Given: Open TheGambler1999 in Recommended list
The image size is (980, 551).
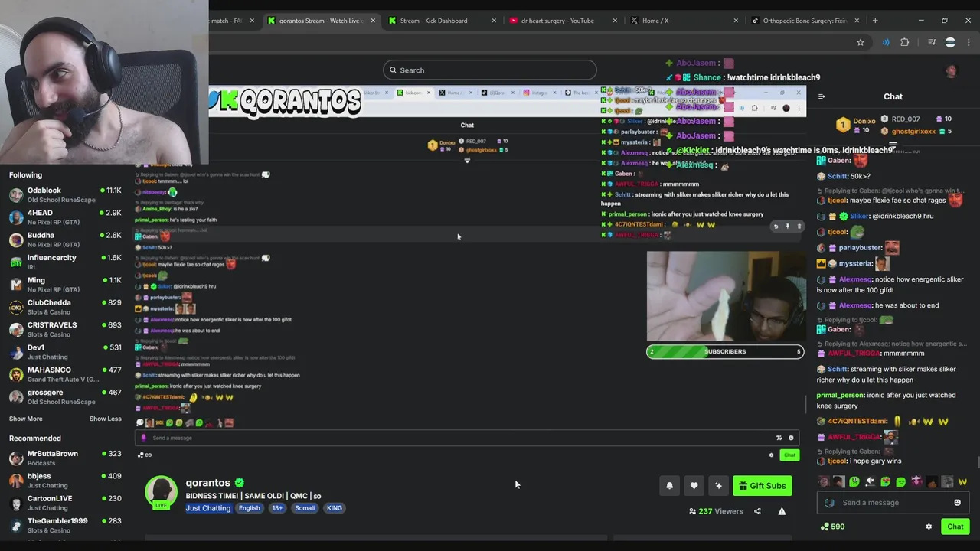Looking at the screenshot, I should [x=65, y=525].
